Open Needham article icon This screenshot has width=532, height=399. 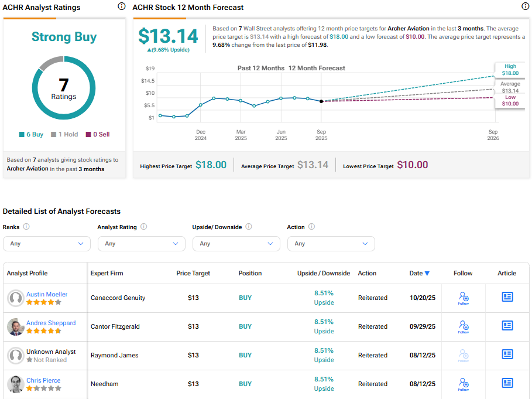click(x=507, y=383)
